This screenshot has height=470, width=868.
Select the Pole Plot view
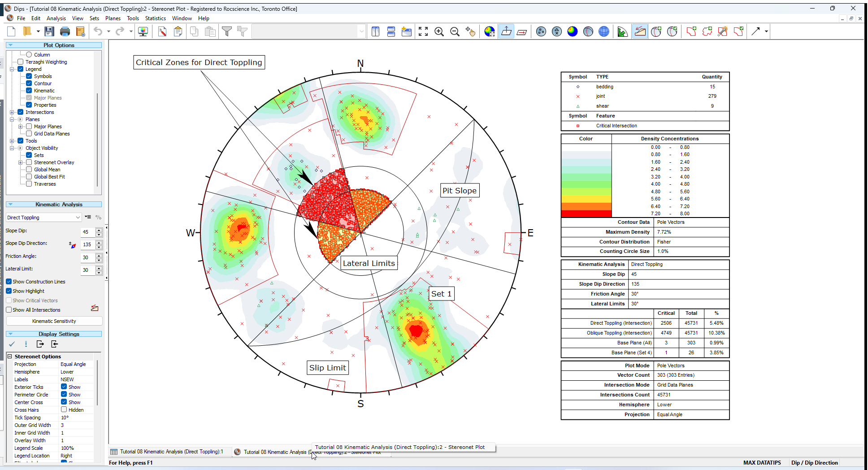(541, 31)
